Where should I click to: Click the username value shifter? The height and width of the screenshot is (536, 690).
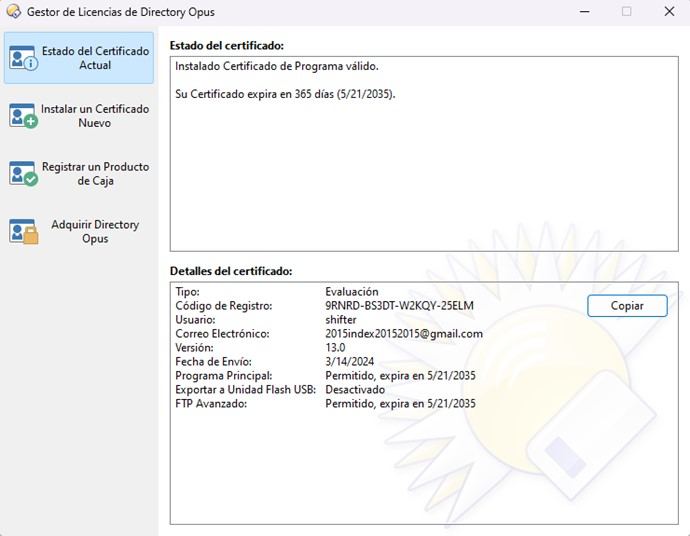click(x=341, y=319)
